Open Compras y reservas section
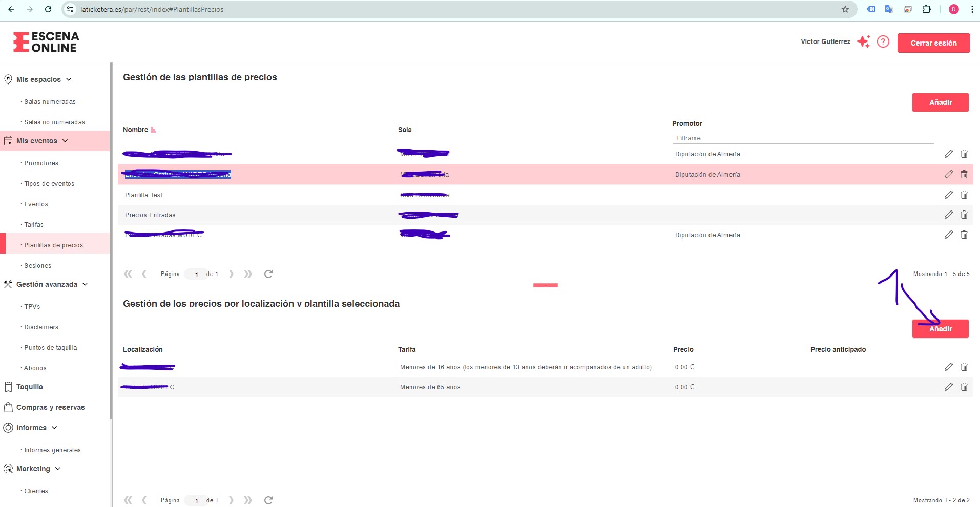This screenshot has width=980, height=507. tap(50, 407)
